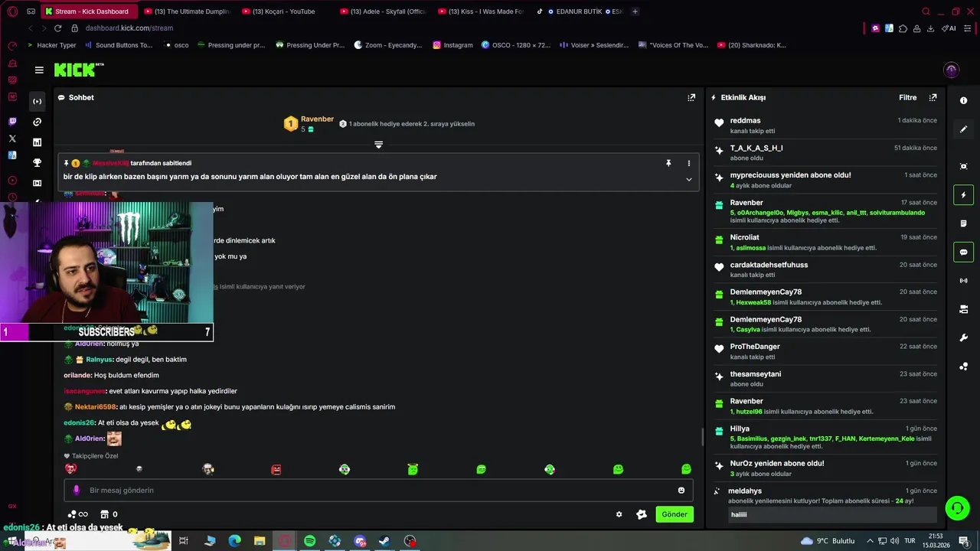
Task: Open the info icon in right toolbar
Action: pos(963,101)
